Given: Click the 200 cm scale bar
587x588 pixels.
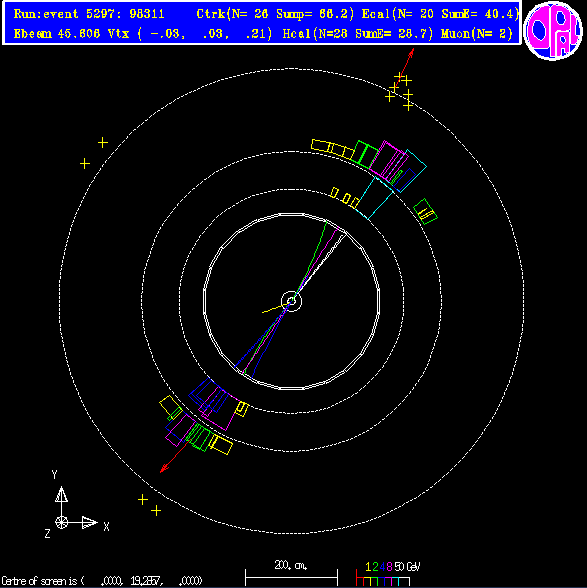Looking at the screenshot, I should (291, 573).
